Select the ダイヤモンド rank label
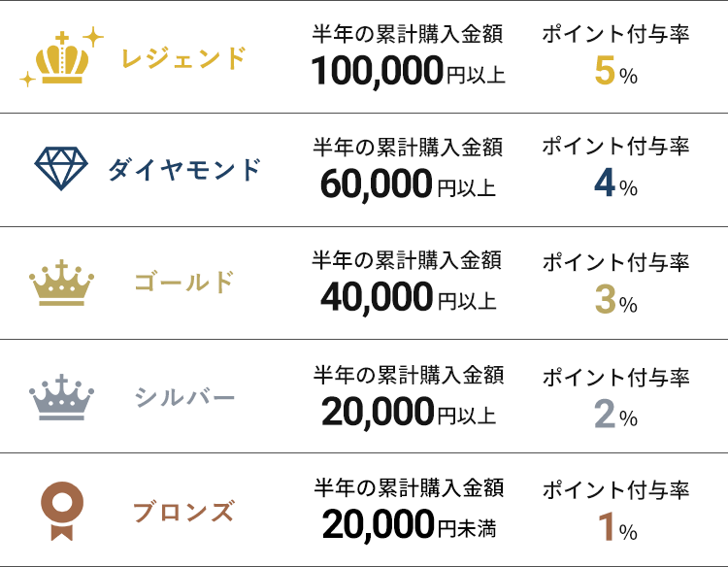728x567 pixels. click(184, 171)
